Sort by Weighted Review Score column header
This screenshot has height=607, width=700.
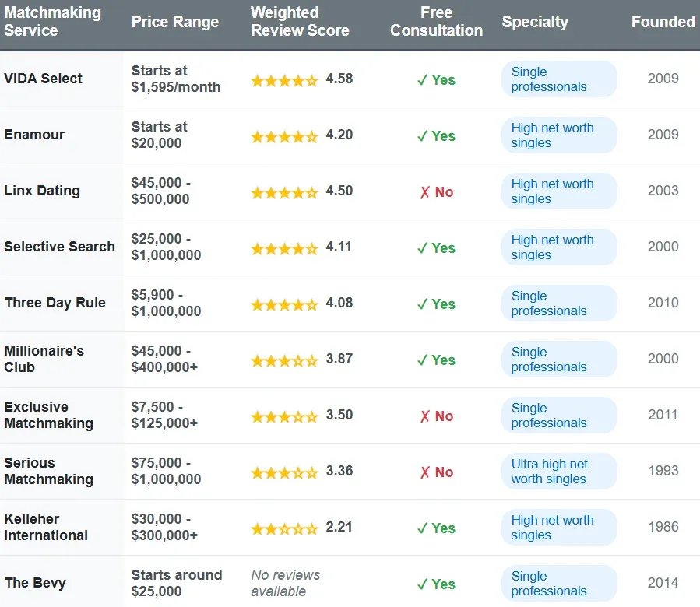click(x=300, y=22)
